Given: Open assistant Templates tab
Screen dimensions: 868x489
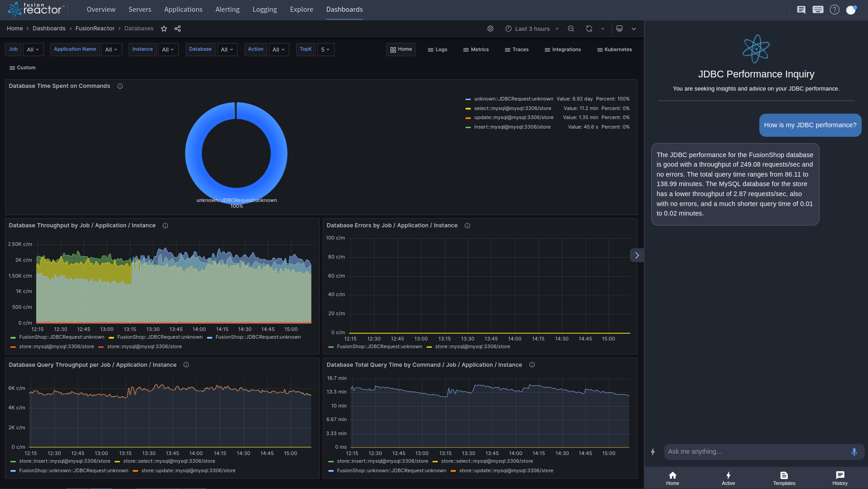Looking at the screenshot, I should tap(784, 478).
